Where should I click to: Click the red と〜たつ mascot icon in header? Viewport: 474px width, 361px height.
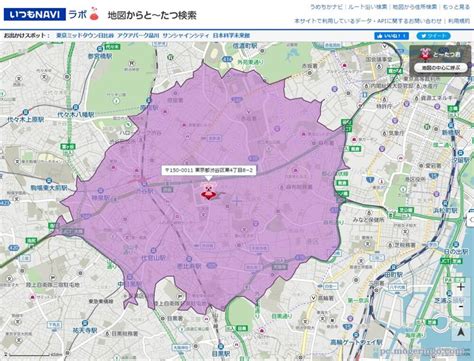click(94, 13)
